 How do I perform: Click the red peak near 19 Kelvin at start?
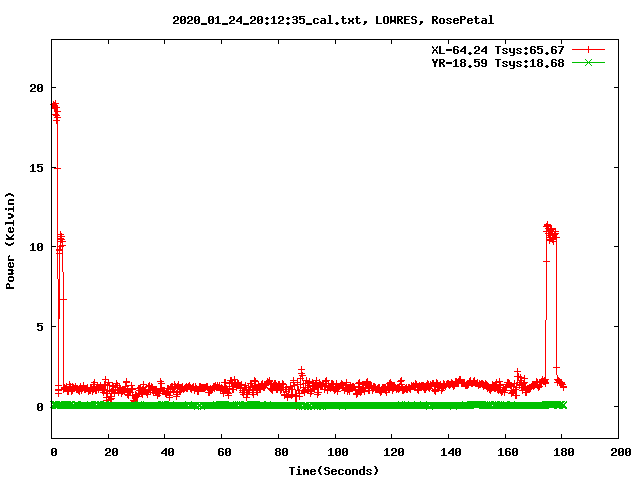pos(55,110)
